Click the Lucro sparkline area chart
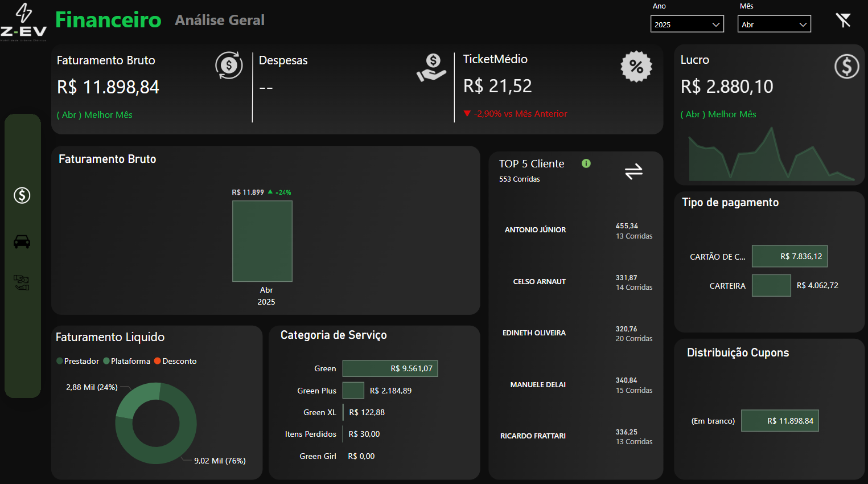The width and height of the screenshot is (868, 484). click(771, 155)
